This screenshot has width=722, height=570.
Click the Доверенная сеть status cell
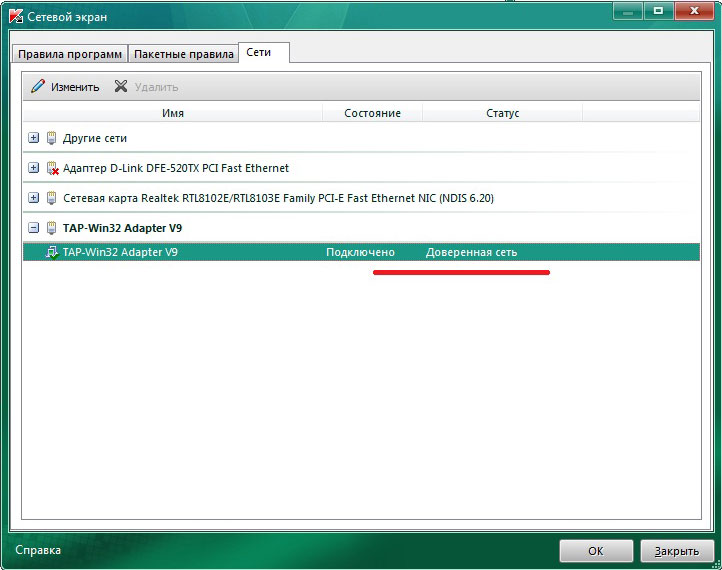click(471, 252)
